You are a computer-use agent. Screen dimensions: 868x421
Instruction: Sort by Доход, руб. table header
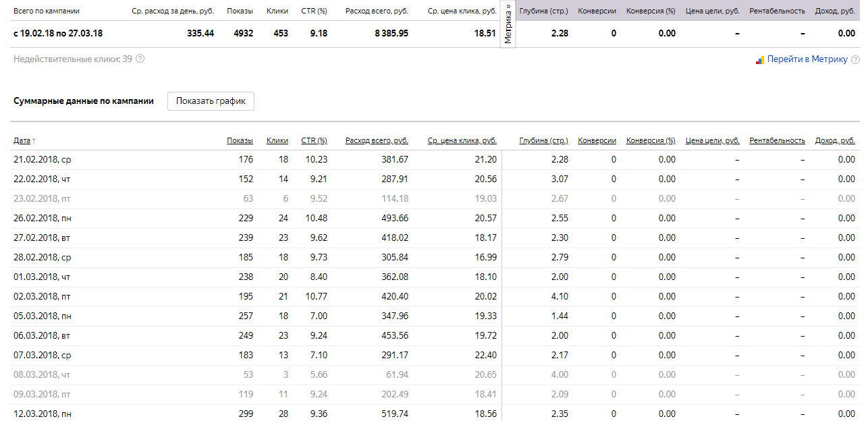(x=835, y=140)
